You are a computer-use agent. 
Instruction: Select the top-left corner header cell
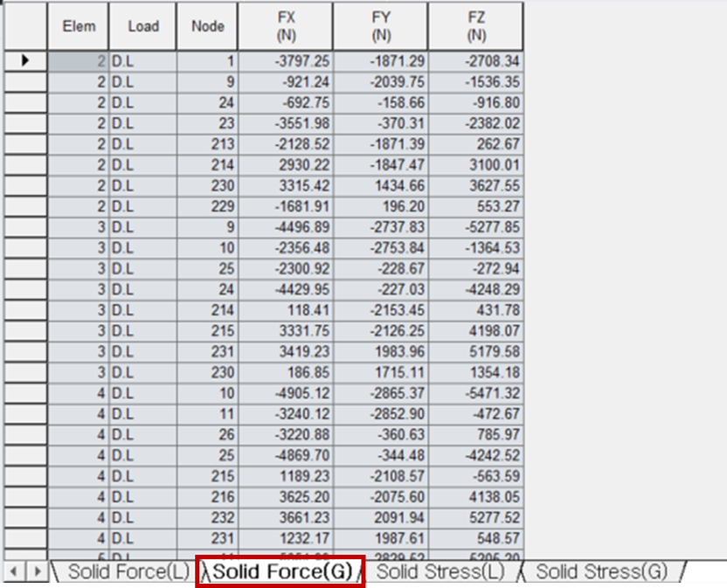(26, 26)
